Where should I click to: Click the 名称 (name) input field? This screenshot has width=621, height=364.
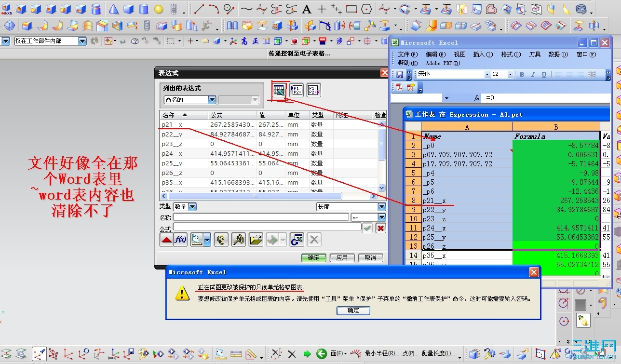[261, 217]
